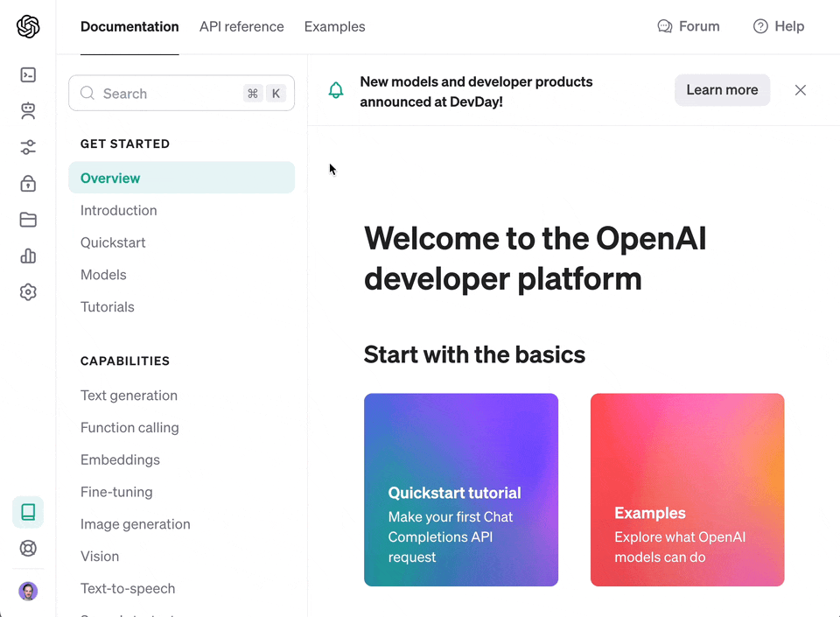
Task: Open the Text generation guide
Action: [x=129, y=396]
